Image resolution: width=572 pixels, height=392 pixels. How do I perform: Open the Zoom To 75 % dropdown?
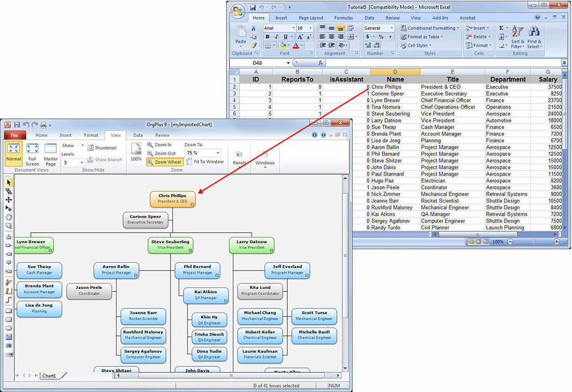point(218,153)
